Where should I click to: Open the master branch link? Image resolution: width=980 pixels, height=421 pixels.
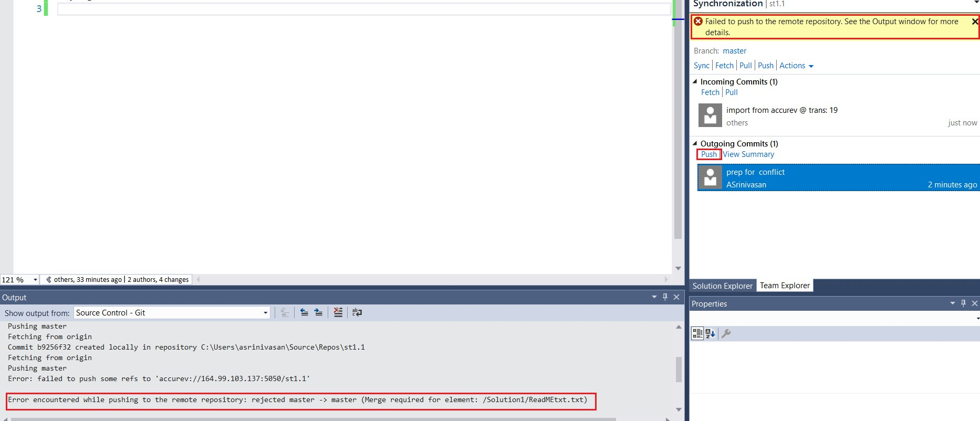734,51
